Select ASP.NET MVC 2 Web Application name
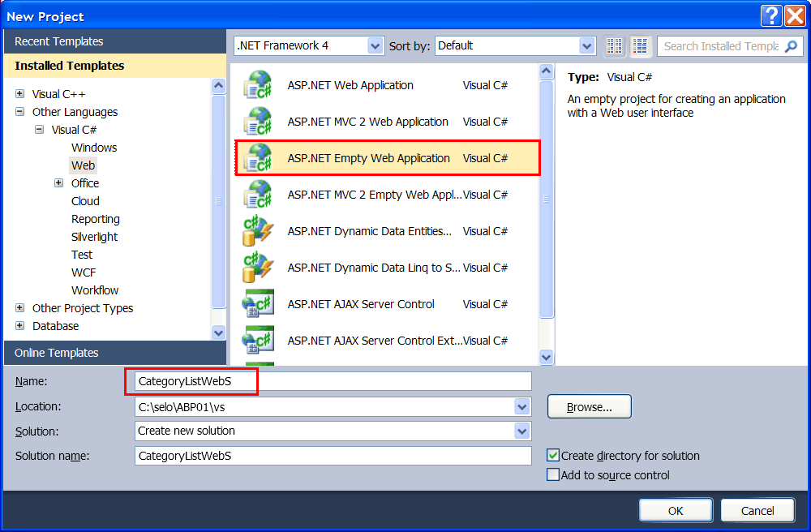The width and height of the screenshot is (811, 532). pos(367,122)
